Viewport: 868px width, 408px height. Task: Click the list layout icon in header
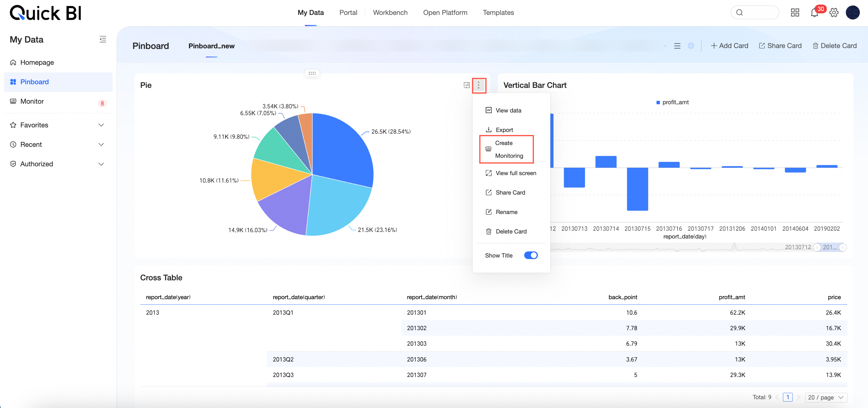click(677, 46)
